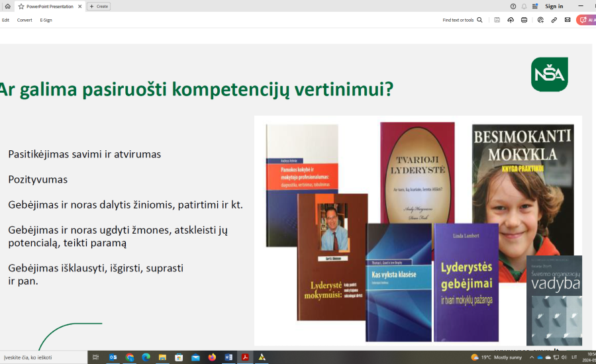Image resolution: width=596 pixels, height=364 pixels.
Task: Open the AI Assistant button
Action: [x=587, y=20]
